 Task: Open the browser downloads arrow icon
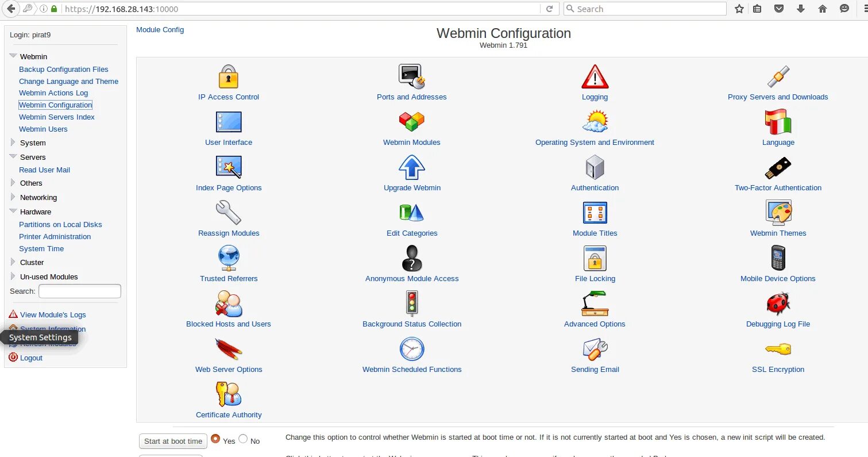pos(801,9)
